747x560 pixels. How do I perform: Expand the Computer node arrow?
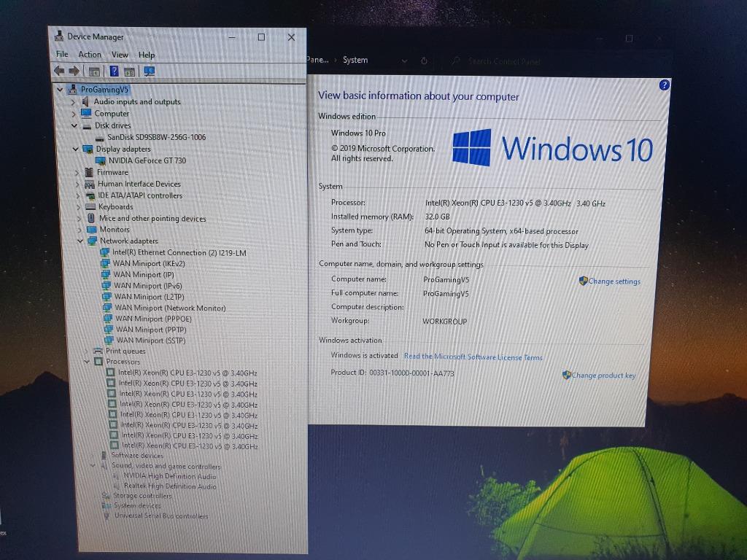click(74, 114)
